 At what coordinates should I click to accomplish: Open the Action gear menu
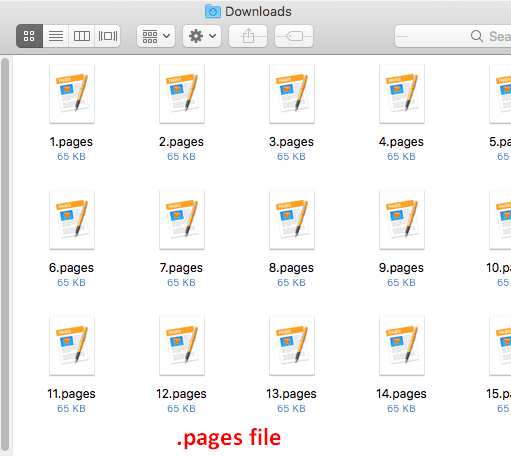(x=202, y=36)
